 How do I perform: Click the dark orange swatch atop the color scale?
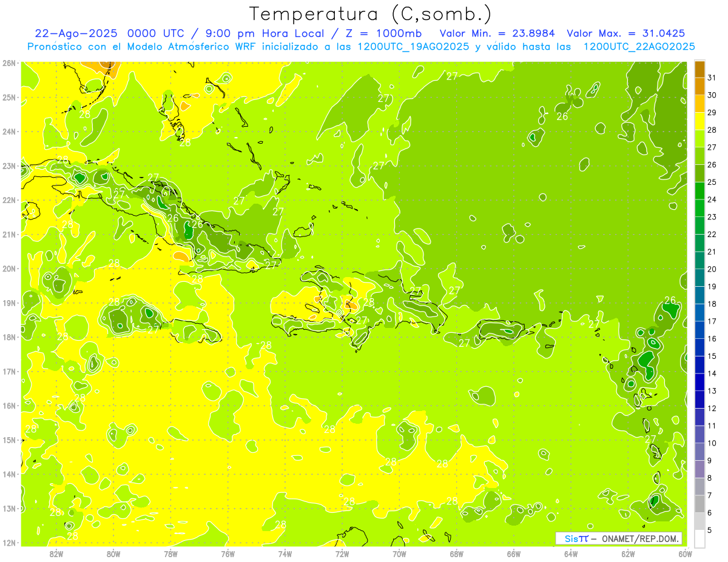(x=700, y=69)
